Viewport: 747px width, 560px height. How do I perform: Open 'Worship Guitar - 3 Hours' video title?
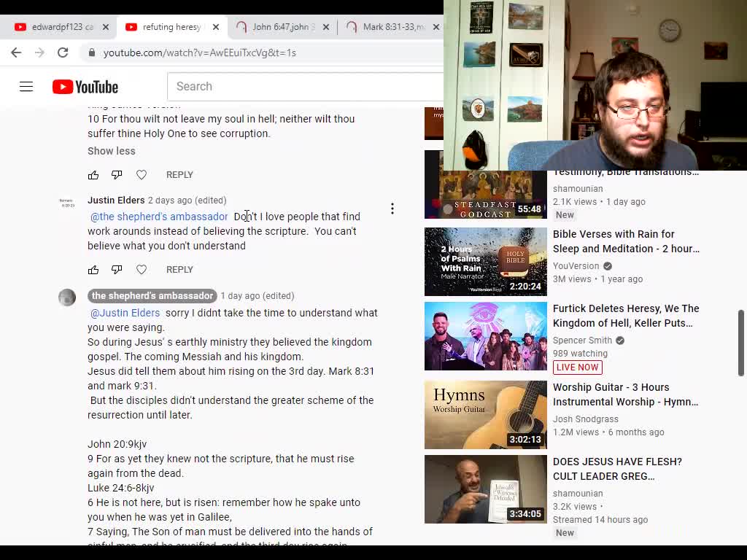coord(625,394)
